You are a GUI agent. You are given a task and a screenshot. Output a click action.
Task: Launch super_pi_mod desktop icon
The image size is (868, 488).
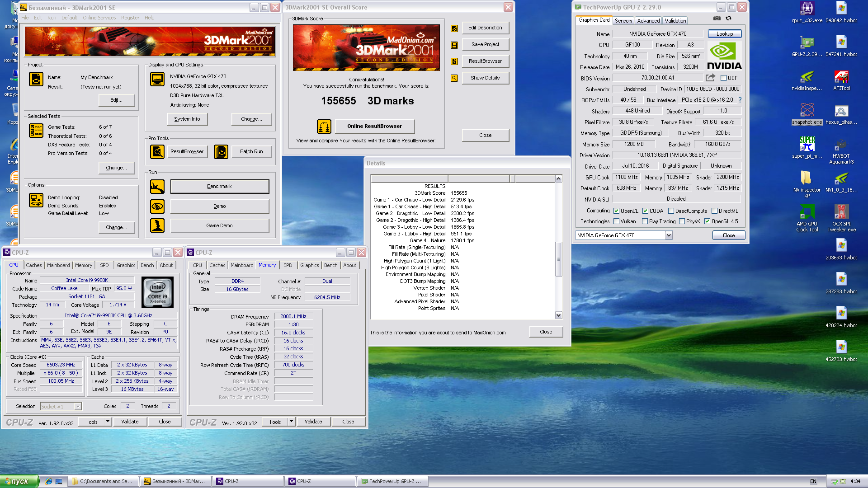click(x=807, y=148)
